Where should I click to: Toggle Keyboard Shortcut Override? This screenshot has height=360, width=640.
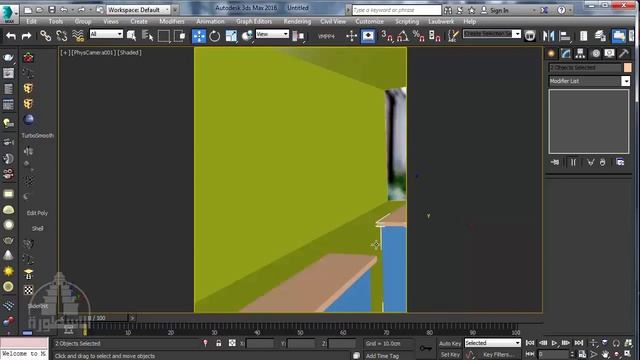368,36
